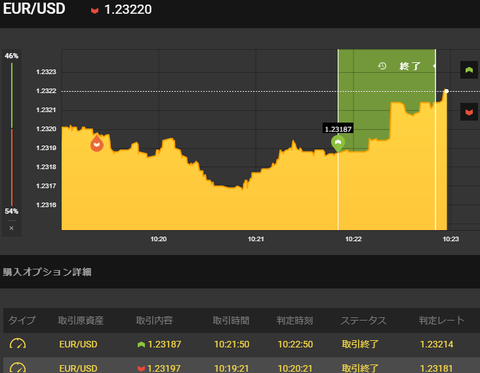Click the red down arrow beside 1.23197 in the table
This screenshot has width=480, height=373.
click(x=141, y=368)
